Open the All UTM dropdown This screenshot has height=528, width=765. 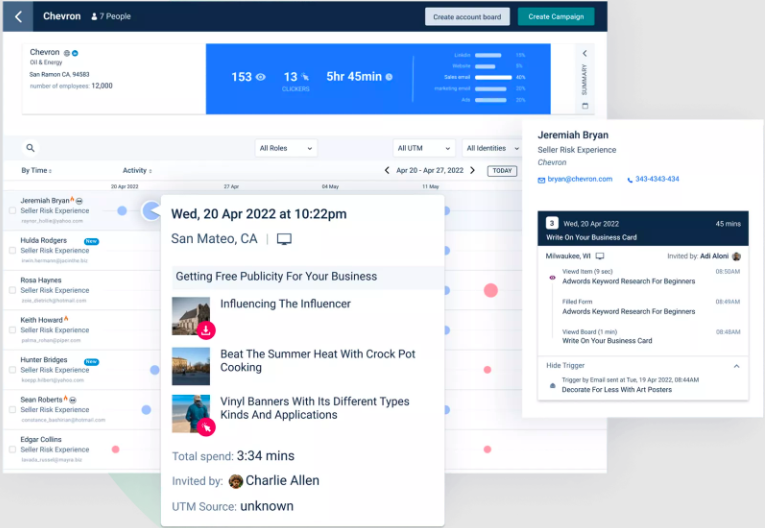point(423,148)
